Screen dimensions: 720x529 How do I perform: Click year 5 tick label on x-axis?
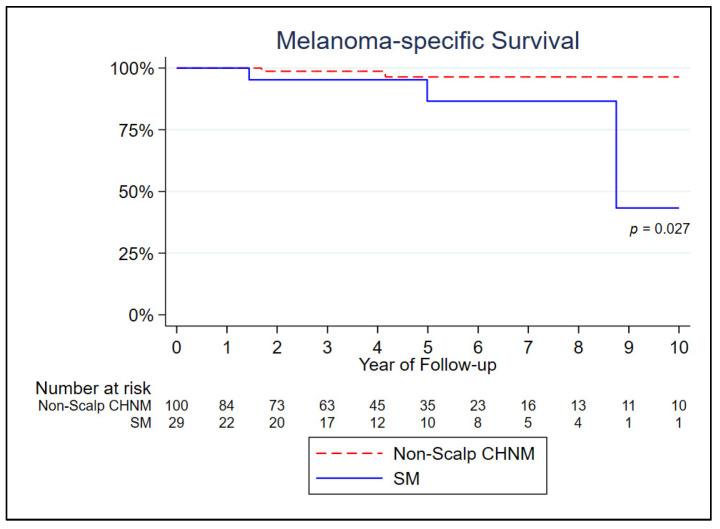(428, 348)
